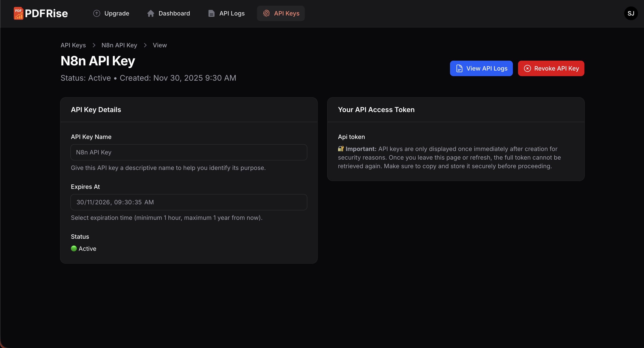Open API Keys from the breadcrumb

(x=73, y=45)
